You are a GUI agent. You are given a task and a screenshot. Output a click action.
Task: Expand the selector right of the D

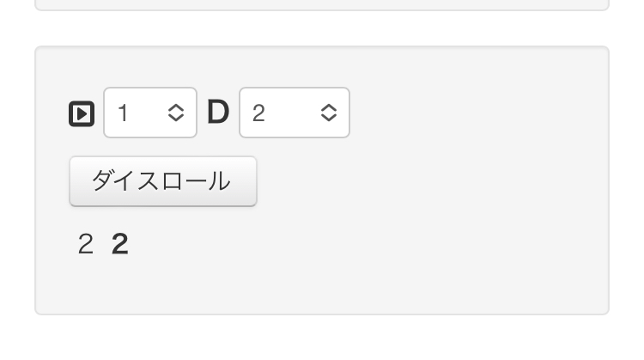294,113
